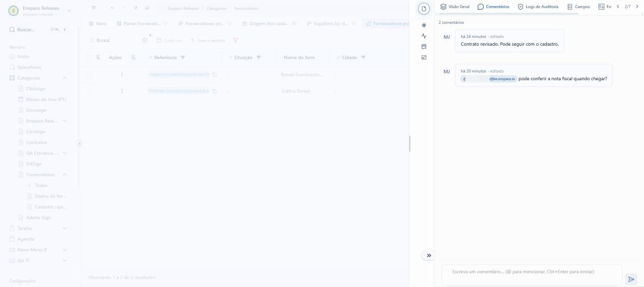Collapse the left sidebar handle
The image size is (644, 287).
(80, 143)
